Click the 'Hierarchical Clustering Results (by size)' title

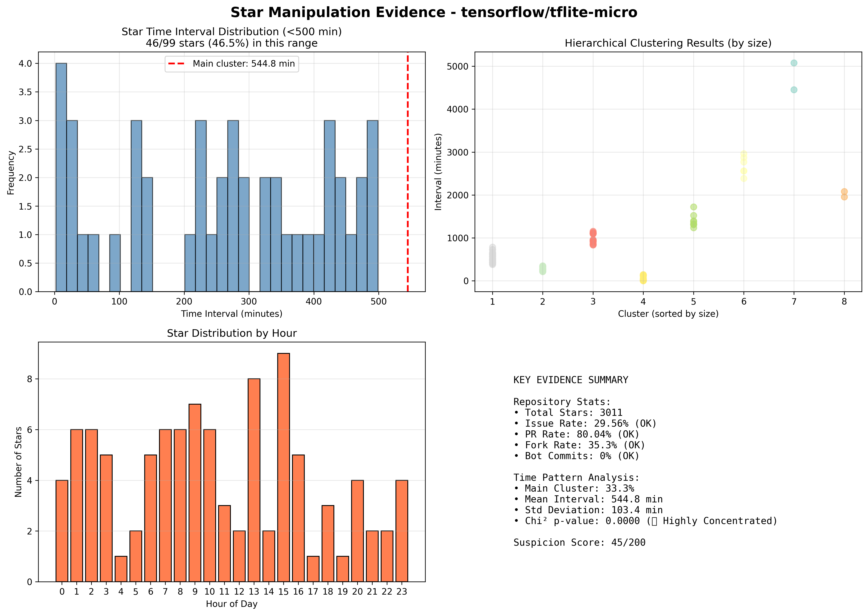point(668,43)
